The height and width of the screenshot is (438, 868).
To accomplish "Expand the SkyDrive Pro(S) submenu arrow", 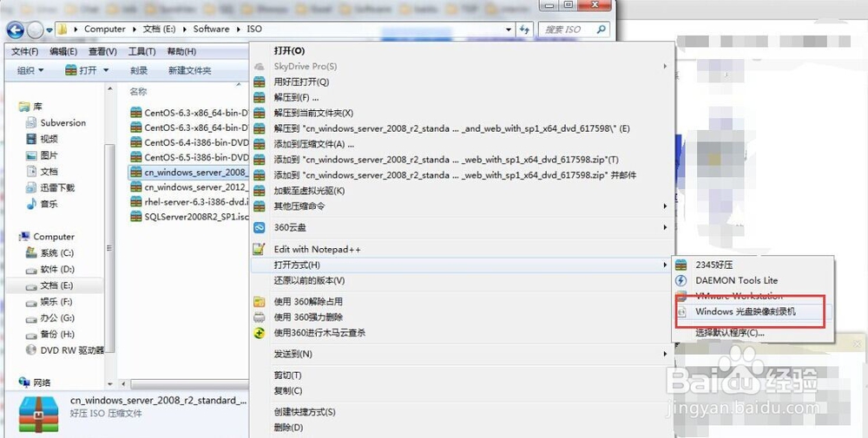I will point(665,67).
